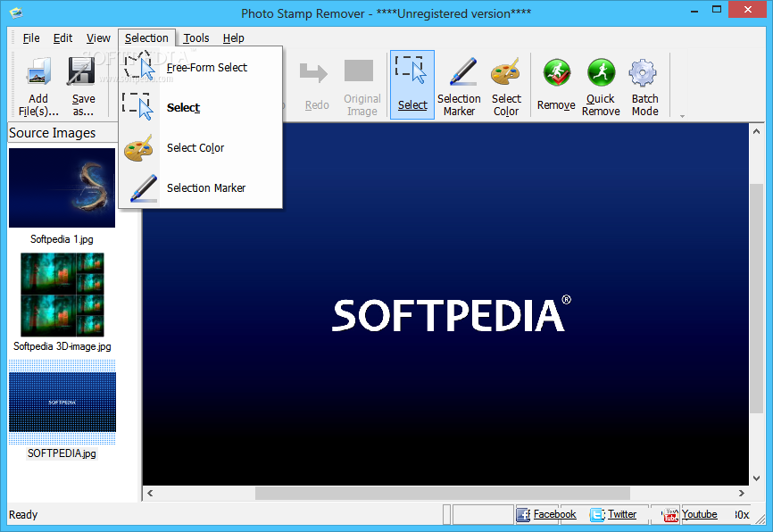Click the vertical scrollbar down arrow
The height and width of the screenshot is (532, 773).
coord(756,478)
